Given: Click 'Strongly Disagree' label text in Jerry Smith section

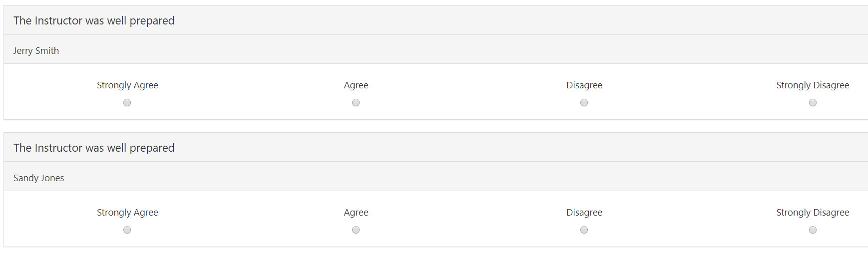Looking at the screenshot, I should (813, 85).
